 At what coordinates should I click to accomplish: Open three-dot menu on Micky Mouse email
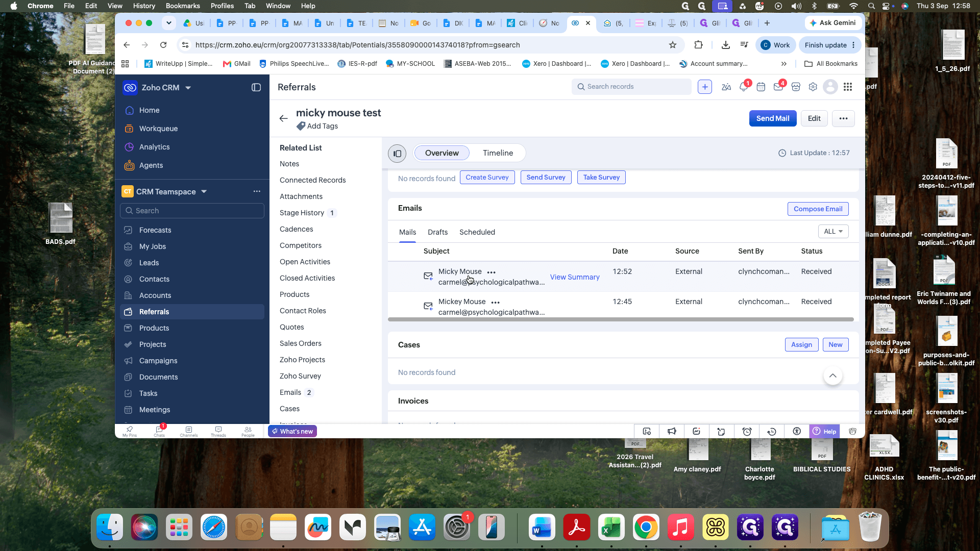click(492, 272)
